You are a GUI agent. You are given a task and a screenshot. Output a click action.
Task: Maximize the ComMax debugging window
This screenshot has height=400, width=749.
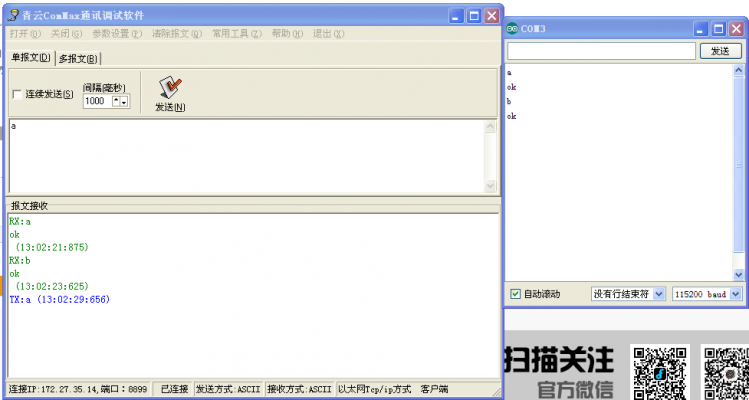474,16
